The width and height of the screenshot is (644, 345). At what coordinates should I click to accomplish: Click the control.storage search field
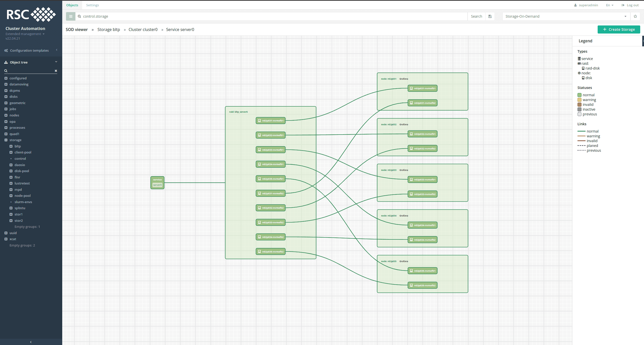[x=272, y=16]
